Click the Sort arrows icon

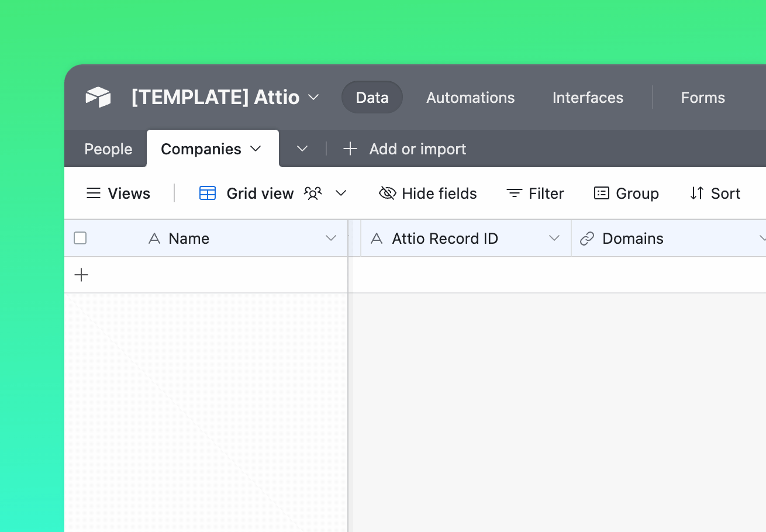(x=696, y=194)
